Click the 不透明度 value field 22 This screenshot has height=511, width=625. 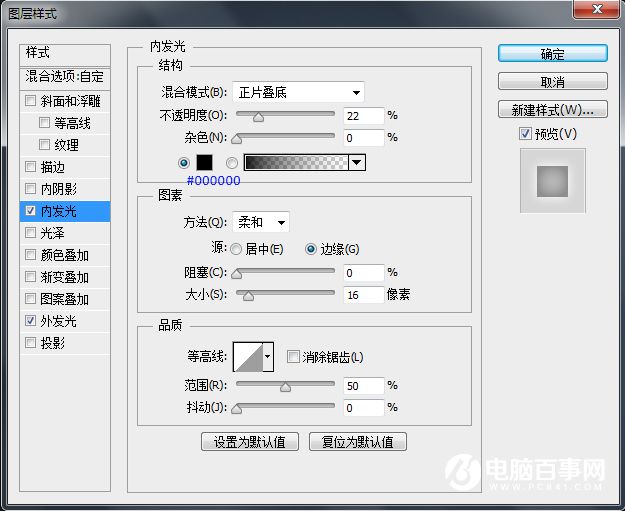[364, 116]
